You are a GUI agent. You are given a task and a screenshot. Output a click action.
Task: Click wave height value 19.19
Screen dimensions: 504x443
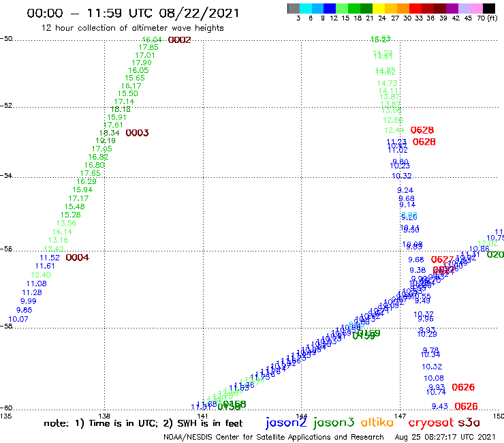click(106, 140)
